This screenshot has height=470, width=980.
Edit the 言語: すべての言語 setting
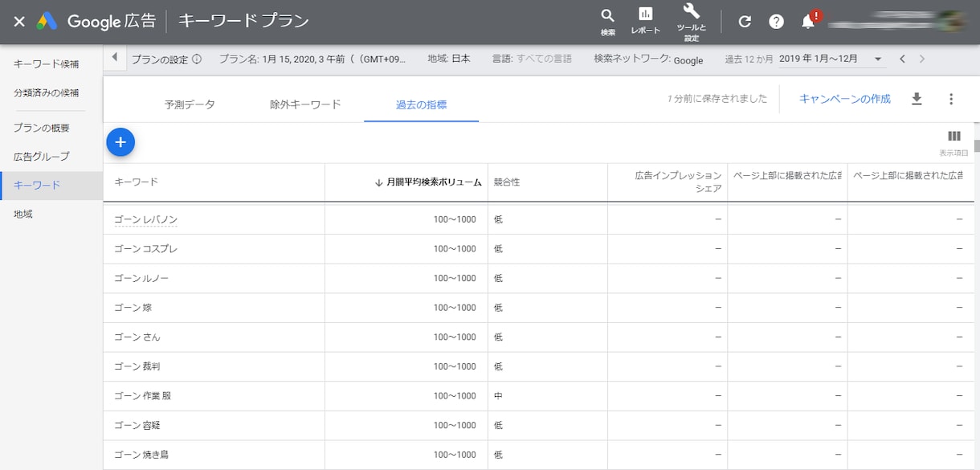click(x=532, y=59)
